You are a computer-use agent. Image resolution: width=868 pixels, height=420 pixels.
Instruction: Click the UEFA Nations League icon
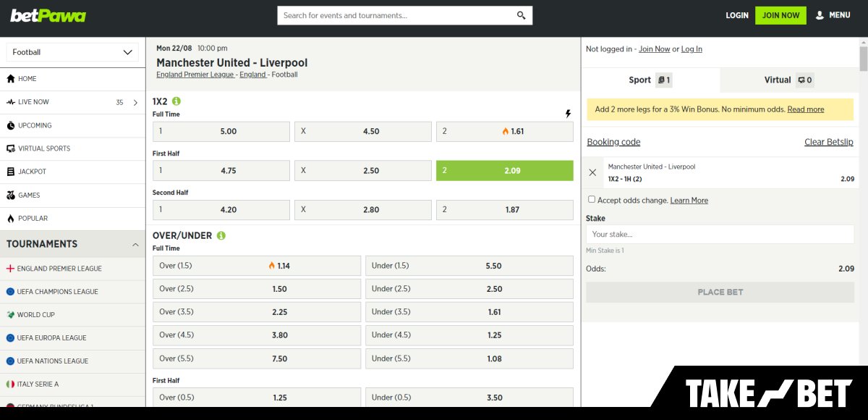coord(10,361)
